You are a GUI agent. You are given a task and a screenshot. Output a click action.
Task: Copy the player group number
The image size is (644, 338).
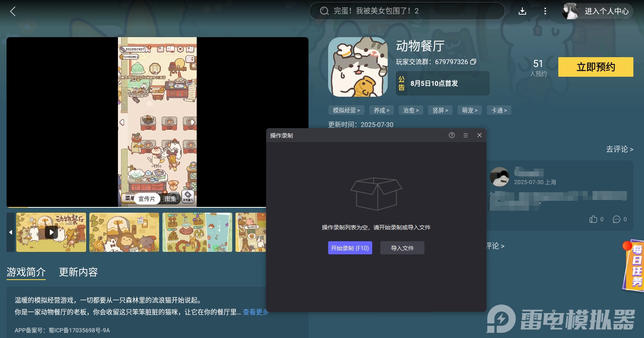[473, 62]
